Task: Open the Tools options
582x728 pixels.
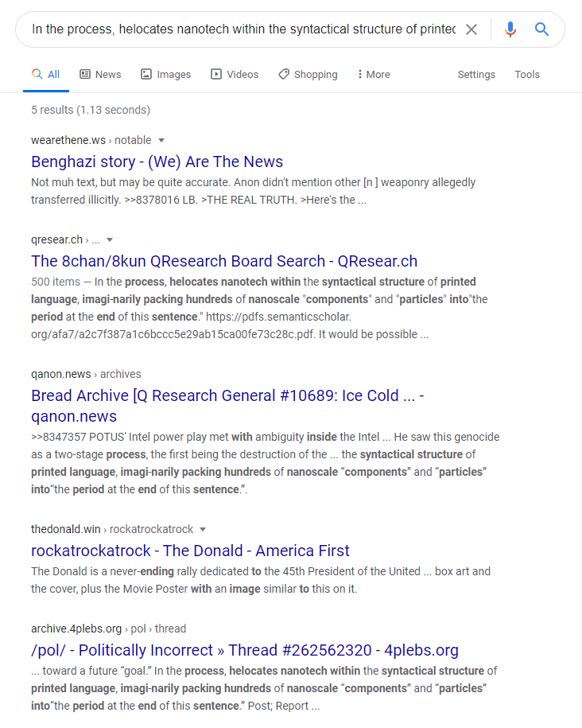Action: coord(527,74)
